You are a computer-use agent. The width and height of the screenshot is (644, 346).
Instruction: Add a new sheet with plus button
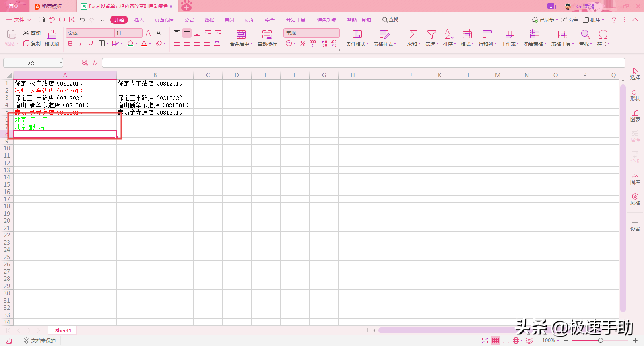click(82, 330)
